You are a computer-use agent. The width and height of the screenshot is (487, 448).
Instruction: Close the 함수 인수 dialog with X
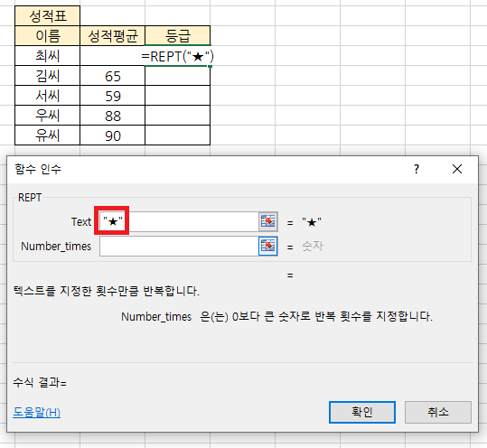point(457,169)
